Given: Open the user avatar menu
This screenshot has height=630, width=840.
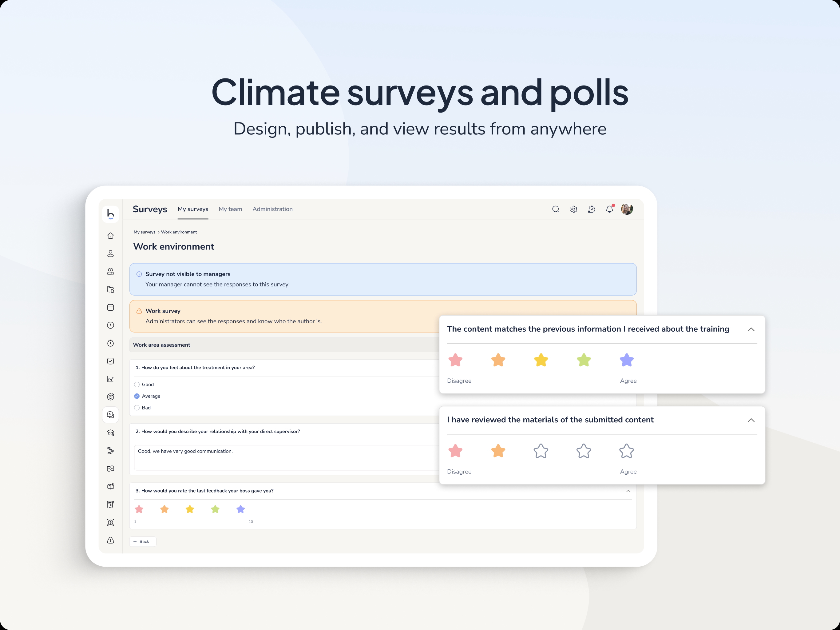Looking at the screenshot, I should point(627,209).
